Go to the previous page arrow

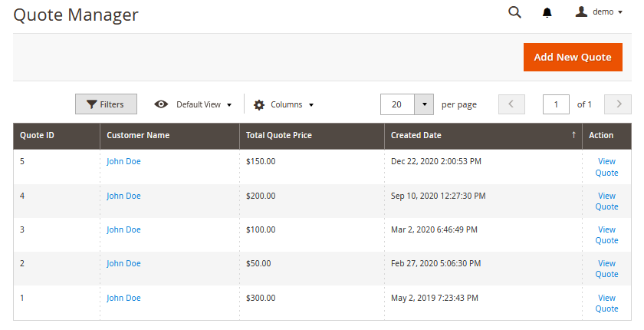pos(511,104)
